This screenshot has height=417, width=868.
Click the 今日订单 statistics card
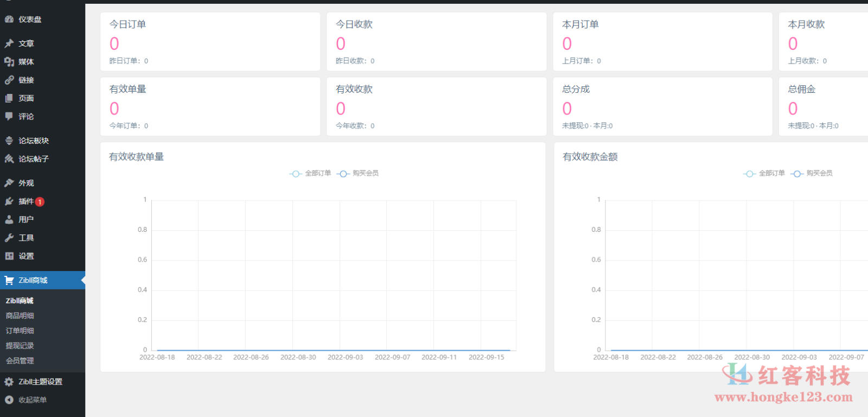coord(210,42)
